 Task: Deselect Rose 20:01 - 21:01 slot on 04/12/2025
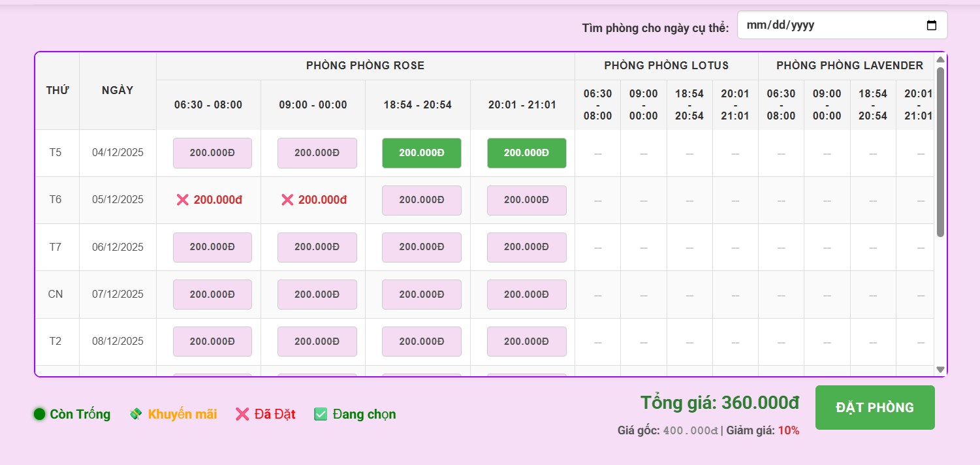(x=526, y=153)
